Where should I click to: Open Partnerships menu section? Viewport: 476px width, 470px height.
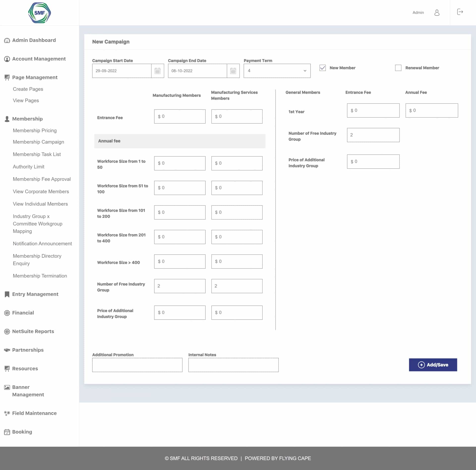click(x=28, y=350)
